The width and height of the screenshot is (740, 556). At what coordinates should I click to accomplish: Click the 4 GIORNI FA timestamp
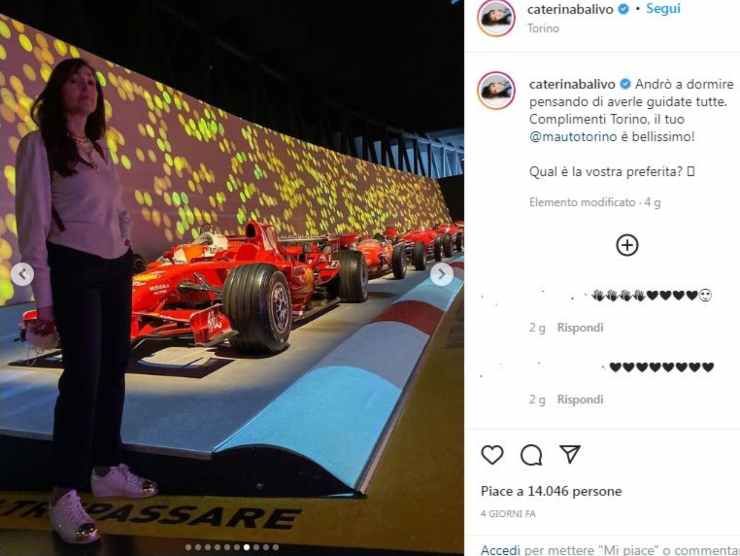pos(508,514)
